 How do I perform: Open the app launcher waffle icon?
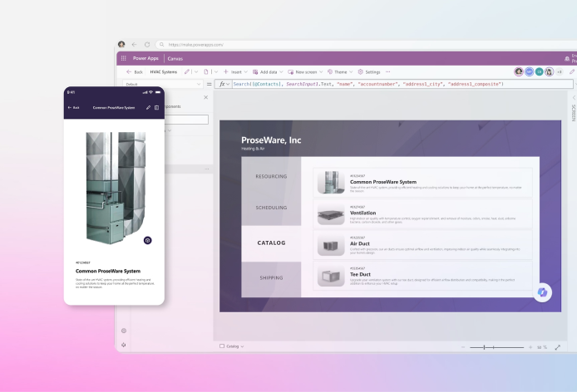pos(124,58)
